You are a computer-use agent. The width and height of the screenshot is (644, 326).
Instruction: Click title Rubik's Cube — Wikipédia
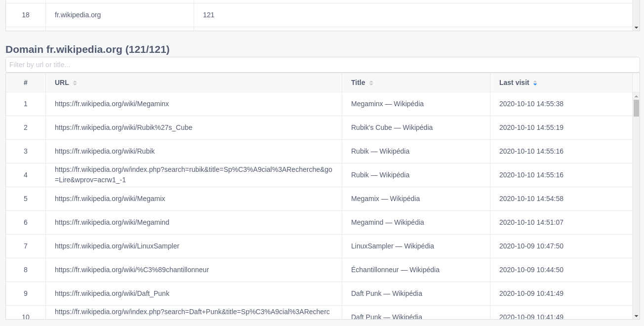(392, 127)
